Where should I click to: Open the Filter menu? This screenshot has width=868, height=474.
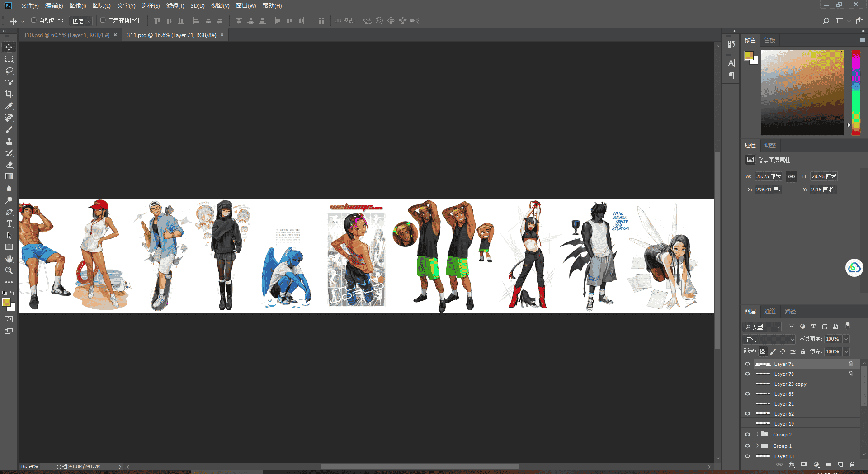(175, 5)
